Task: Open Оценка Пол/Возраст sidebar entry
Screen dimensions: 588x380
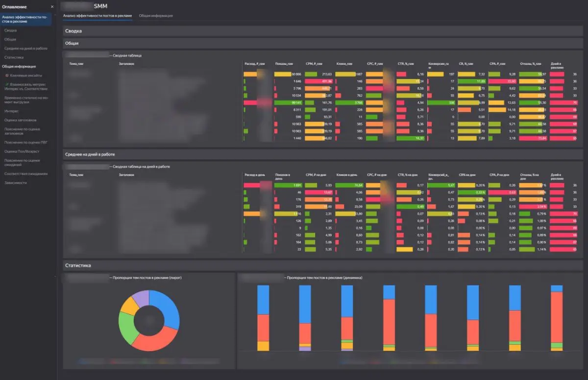Action: tap(22, 152)
